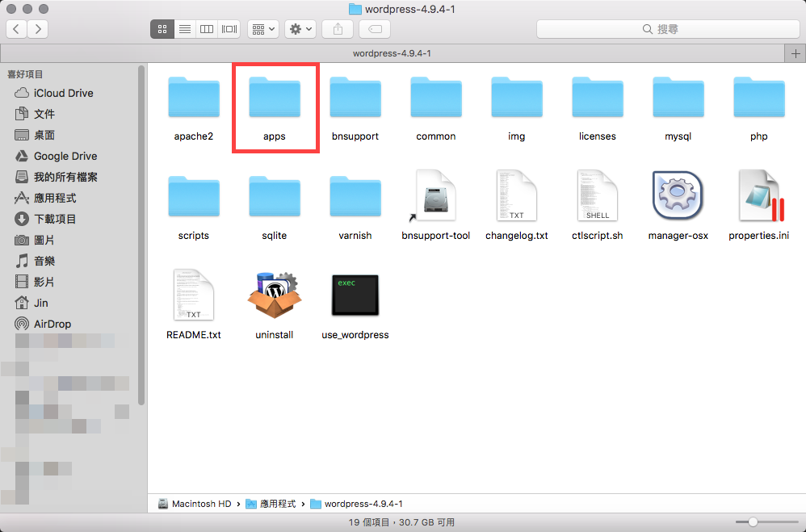The height and width of the screenshot is (532, 806).
Task: Select the README.txt file
Action: 194,295
